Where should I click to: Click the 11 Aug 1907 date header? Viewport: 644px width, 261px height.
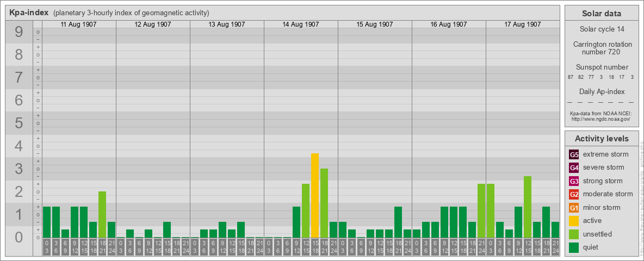pyautogui.click(x=78, y=24)
